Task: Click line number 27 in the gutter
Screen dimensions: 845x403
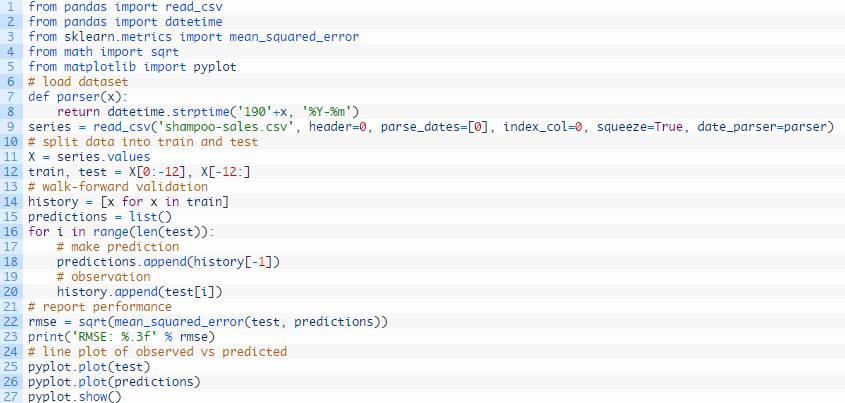Action: (x=11, y=397)
